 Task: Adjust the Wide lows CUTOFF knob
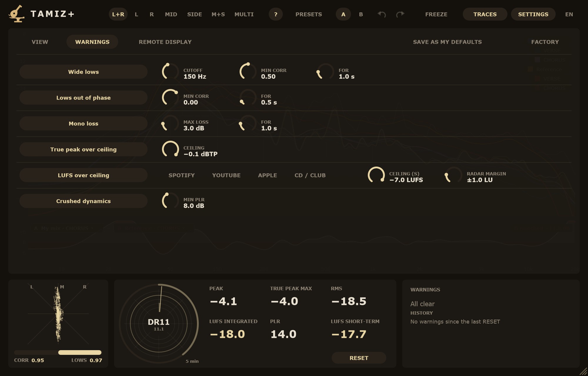tap(170, 72)
